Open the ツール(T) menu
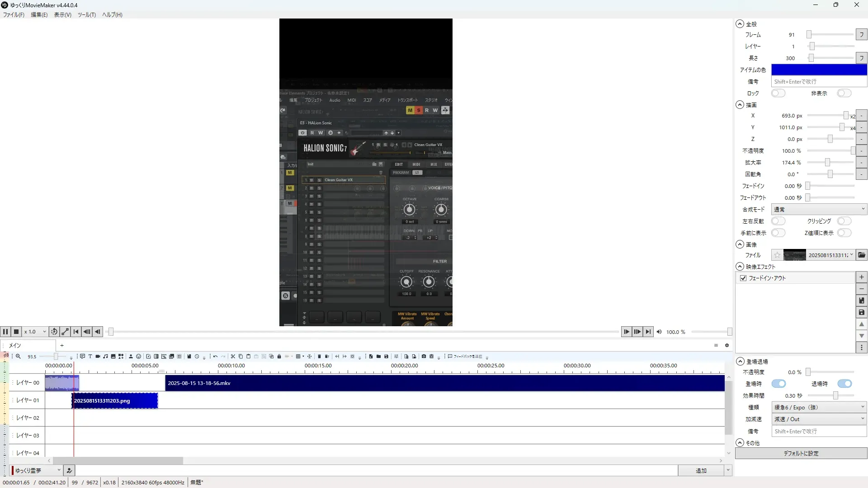This screenshot has height=488, width=868. pyautogui.click(x=86, y=15)
